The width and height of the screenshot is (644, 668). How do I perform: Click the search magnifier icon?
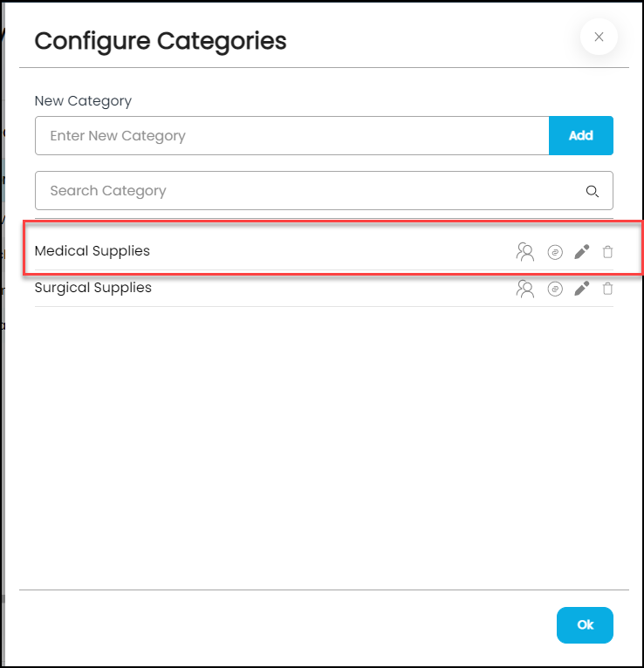pos(592,191)
